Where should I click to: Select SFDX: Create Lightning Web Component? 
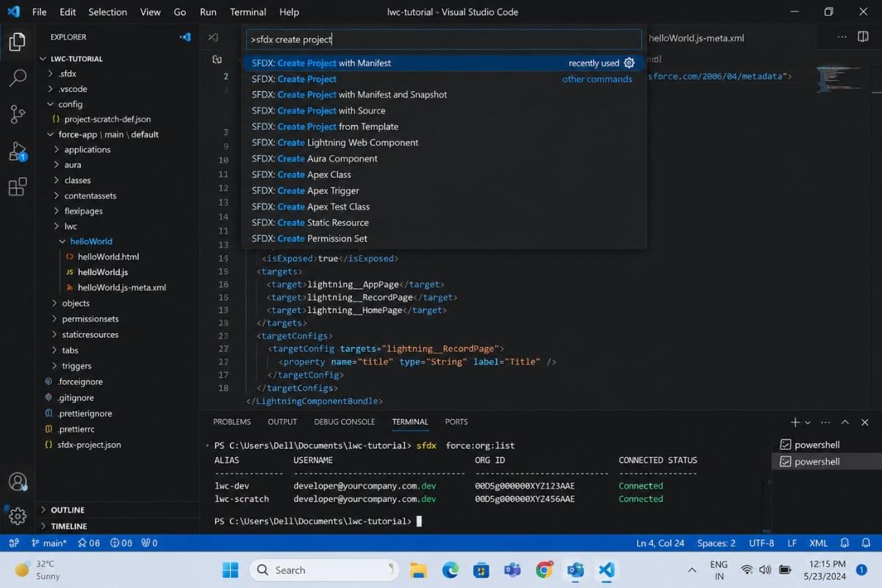point(444,143)
